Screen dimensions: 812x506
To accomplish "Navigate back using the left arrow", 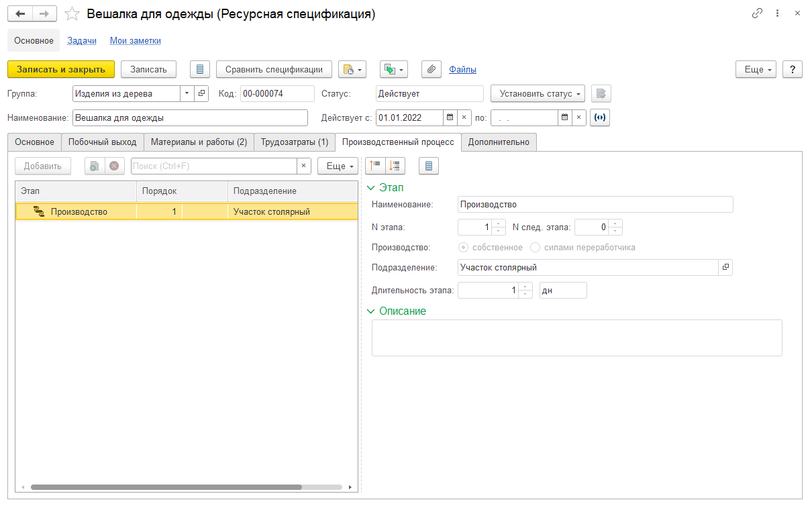I will pos(21,13).
